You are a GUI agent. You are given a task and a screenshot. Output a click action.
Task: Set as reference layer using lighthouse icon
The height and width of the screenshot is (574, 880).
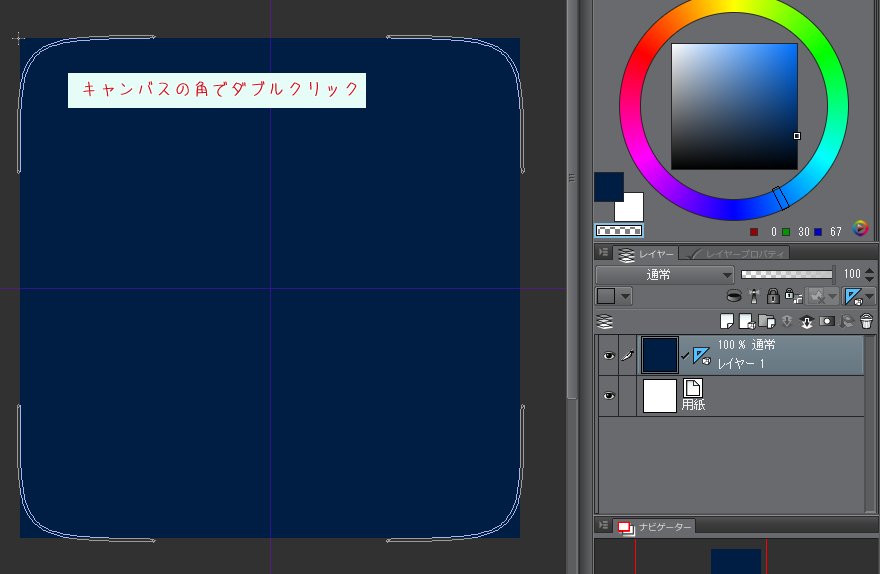(753, 296)
